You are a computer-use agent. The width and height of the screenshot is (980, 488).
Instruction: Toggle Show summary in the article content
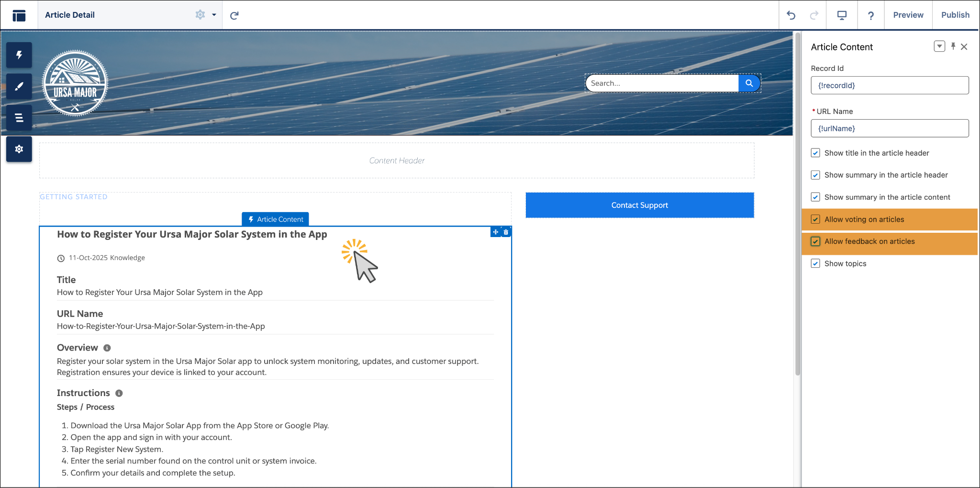click(x=815, y=197)
